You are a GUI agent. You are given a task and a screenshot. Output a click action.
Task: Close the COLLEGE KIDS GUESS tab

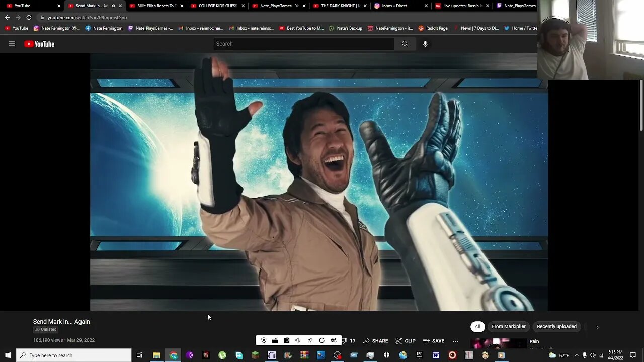point(243,6)
